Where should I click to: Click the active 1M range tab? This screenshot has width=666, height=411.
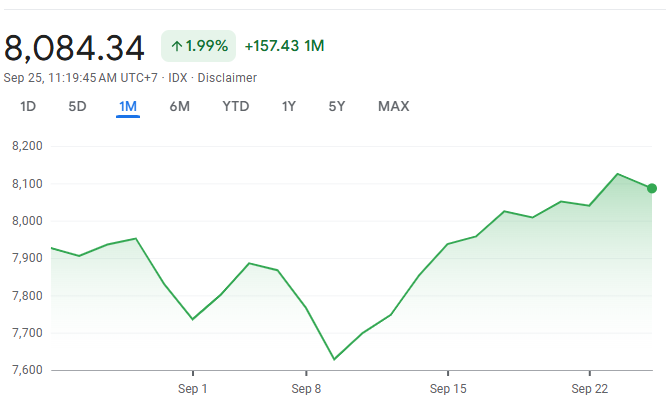(x=128, y=107)
